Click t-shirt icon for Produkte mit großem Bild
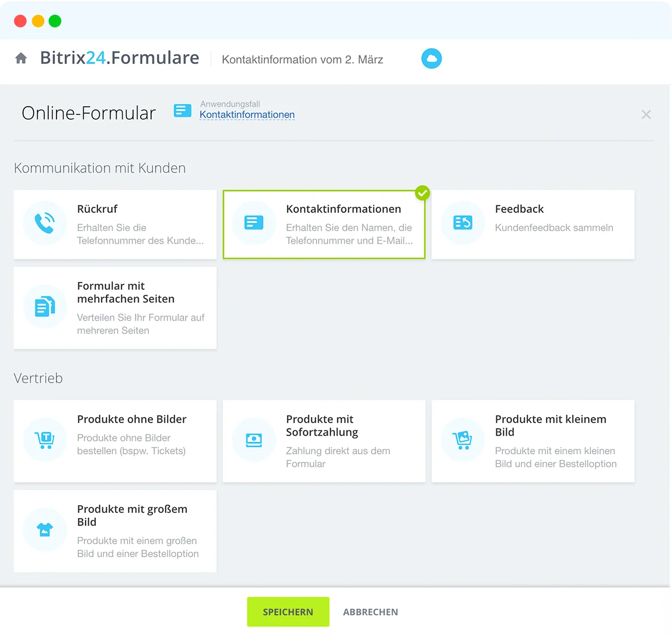The height and width of the screenshot is (636, 672). (x=45, y=529)
